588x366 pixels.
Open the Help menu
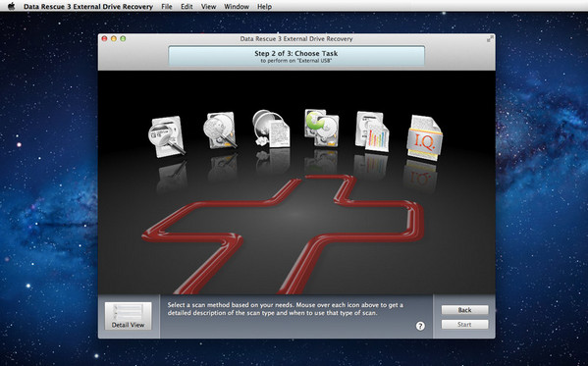pyautogui.click(x=264, y=6)
